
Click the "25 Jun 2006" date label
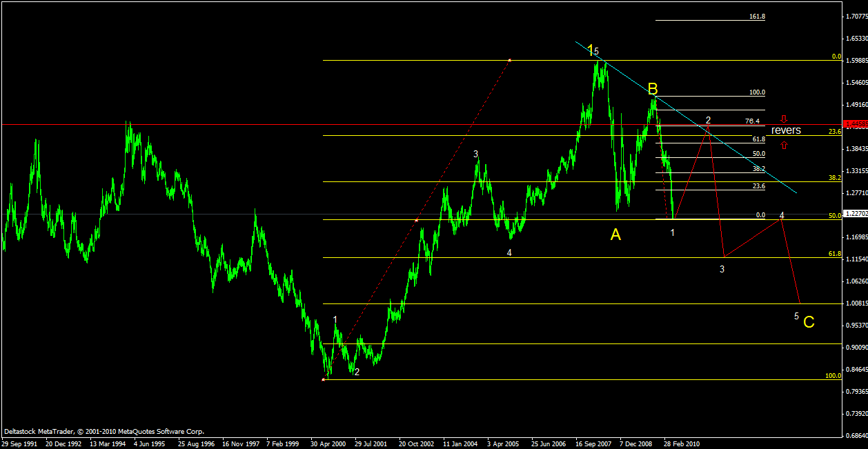[549, 443]
